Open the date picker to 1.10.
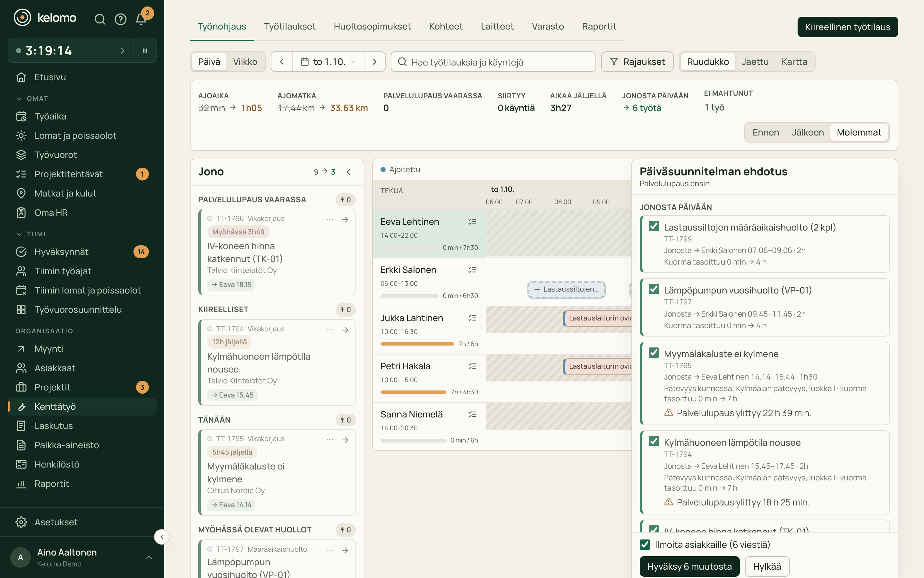924x578 pixels. click(x=328, y=62)
